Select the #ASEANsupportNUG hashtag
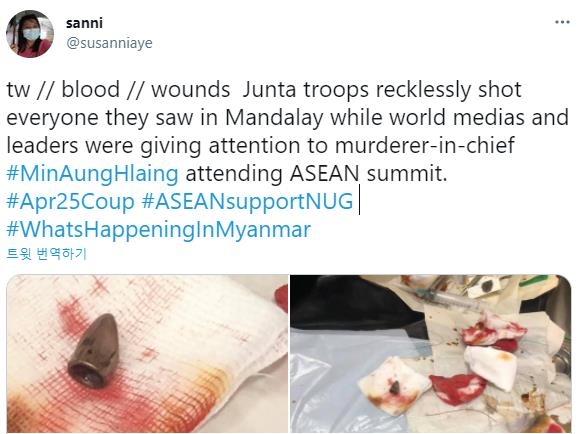 (247, 202)
